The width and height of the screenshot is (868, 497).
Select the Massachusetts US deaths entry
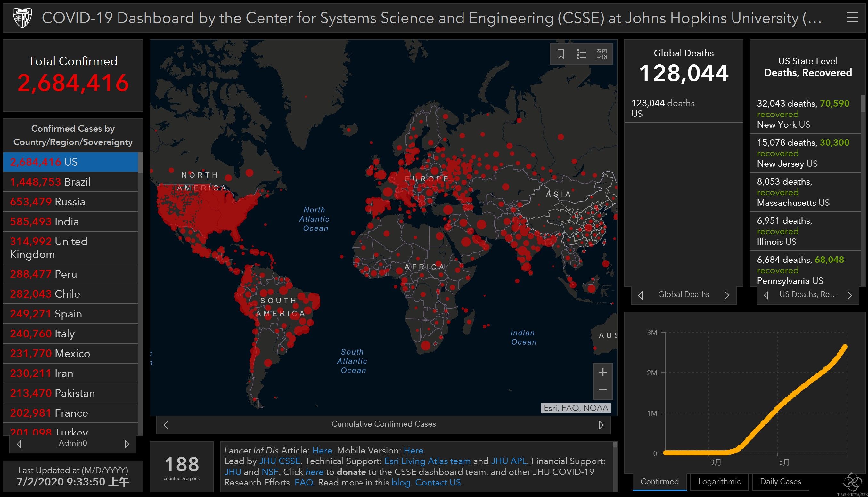pos(805,192)
